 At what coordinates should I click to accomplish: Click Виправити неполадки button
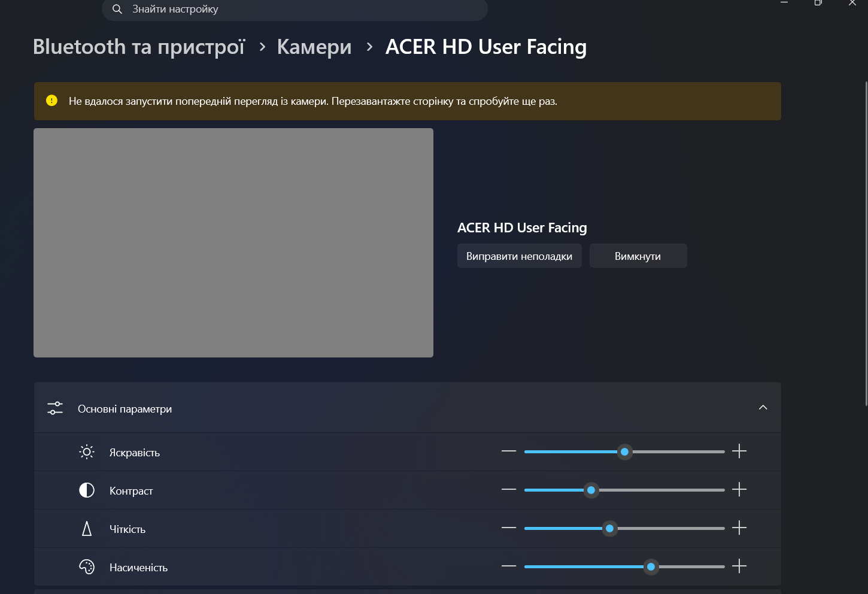520,256
